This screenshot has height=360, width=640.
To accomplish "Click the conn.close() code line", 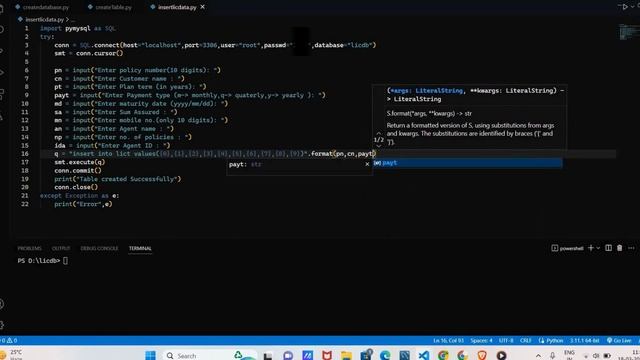I will pyautogui.click(x=76, y=187).
